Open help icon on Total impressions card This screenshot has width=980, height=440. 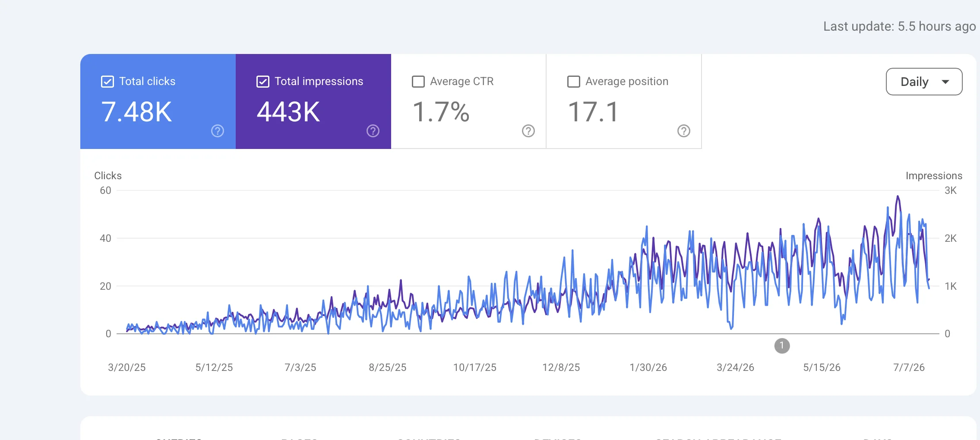click(373, 131)
